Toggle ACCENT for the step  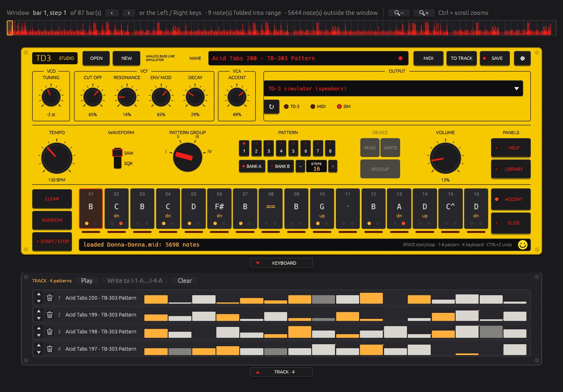click(511, 199)
